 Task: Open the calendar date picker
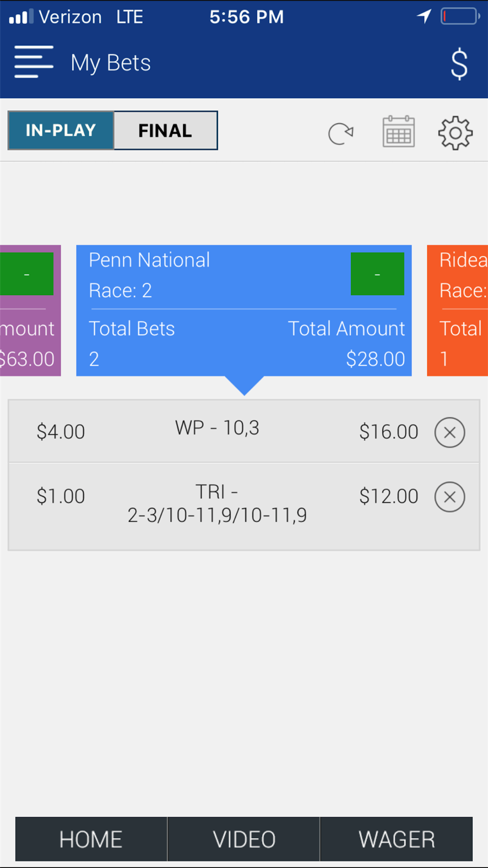398,132
